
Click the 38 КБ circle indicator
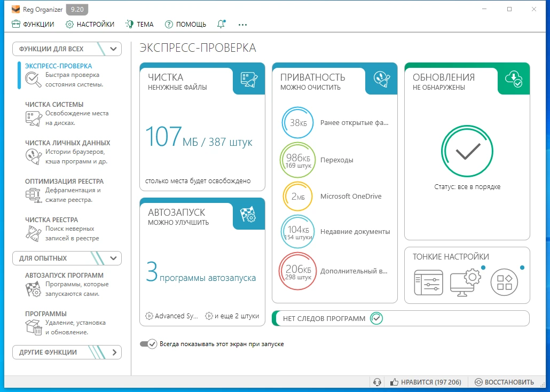pyautogui.click(x=297, y=123)
